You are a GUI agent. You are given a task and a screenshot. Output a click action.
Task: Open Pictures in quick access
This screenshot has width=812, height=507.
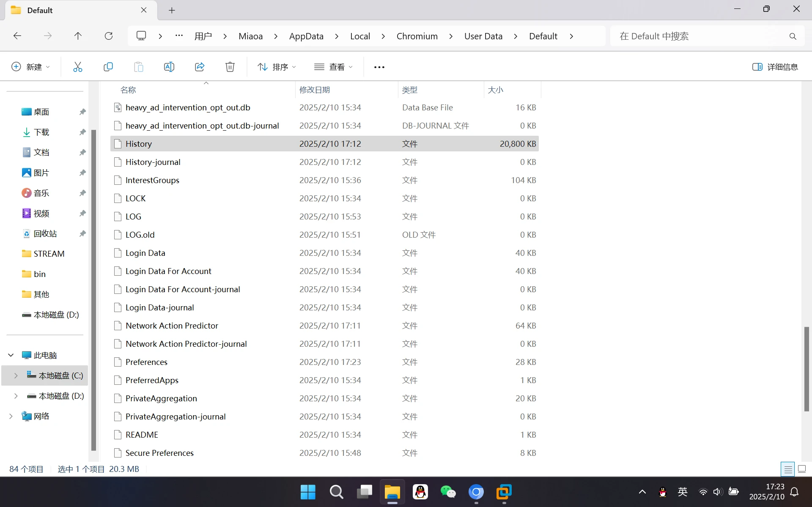point(41,173)
